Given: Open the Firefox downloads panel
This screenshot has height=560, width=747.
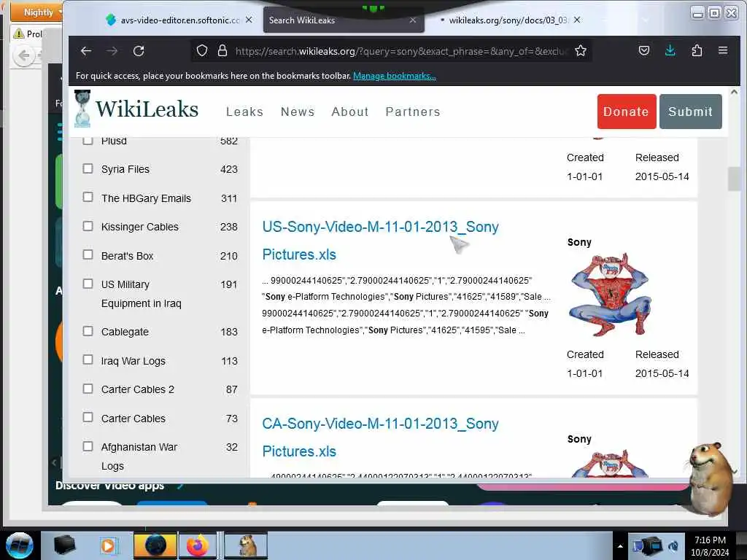Looking at the screenshot, I should coord(670,50).
